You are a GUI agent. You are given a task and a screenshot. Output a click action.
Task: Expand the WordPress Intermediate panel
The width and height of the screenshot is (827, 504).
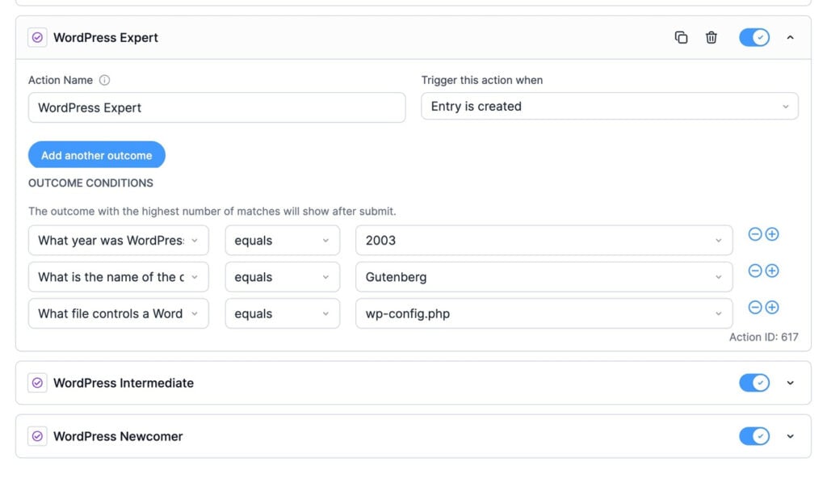pos(790,383)
